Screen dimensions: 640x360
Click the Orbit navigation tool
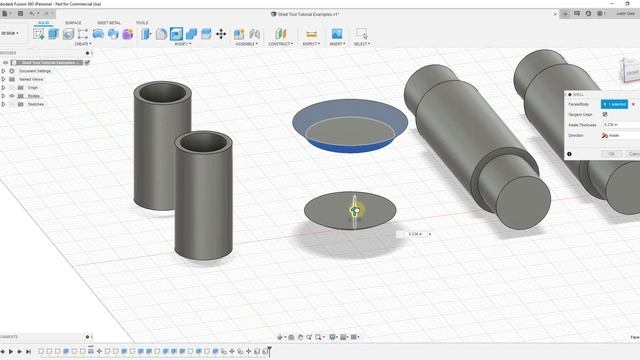[x=280, y=337]
